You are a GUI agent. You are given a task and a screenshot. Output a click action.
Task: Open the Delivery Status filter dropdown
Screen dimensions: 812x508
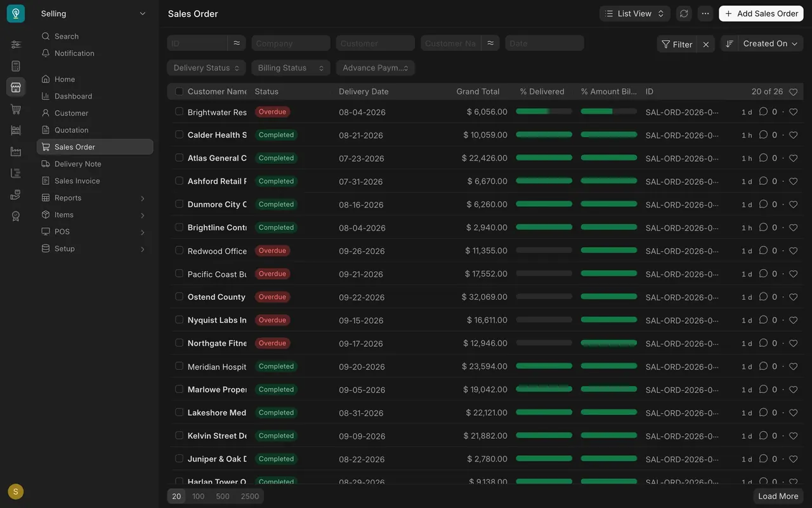tap(206, 68)
